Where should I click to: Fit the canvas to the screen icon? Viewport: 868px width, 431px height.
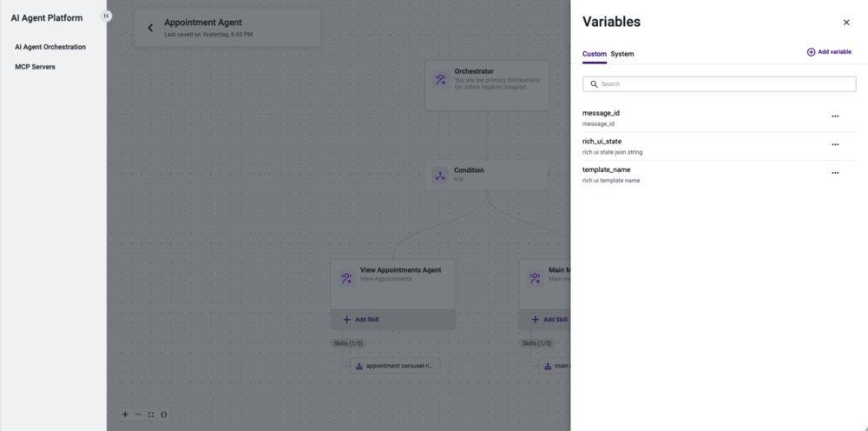click(150, 414)
